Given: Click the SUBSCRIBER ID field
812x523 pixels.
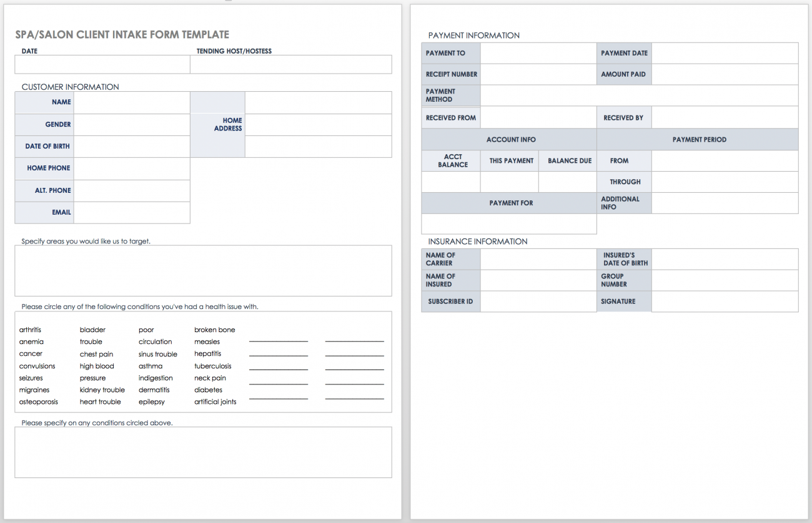Looking at the screenshot, I should (x=538, y=301).
